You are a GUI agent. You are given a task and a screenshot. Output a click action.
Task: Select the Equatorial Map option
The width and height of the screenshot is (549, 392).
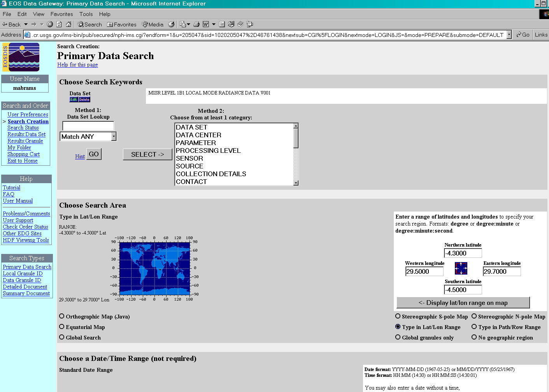click(62, 327)
